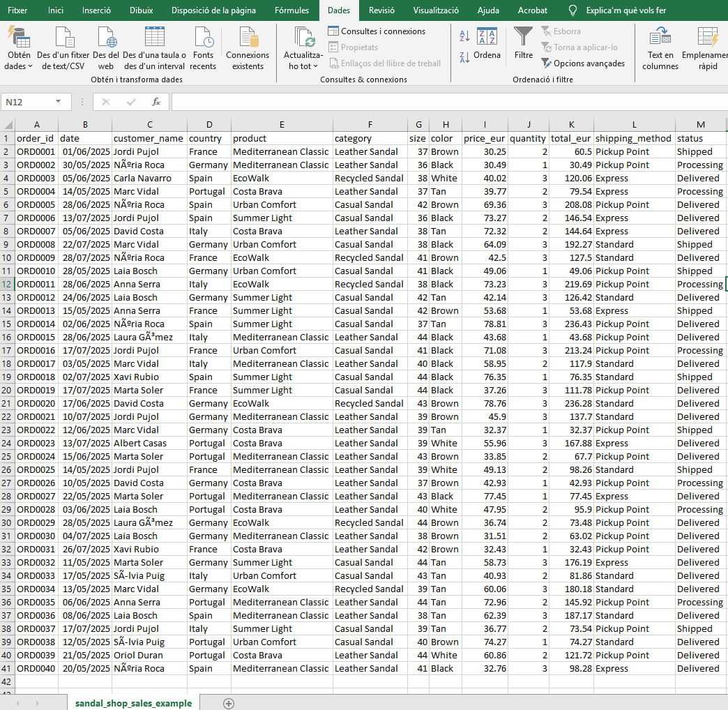
Task: Click the cancel X in formula bar
Action: pyautogui.click(x=106, y=102)
